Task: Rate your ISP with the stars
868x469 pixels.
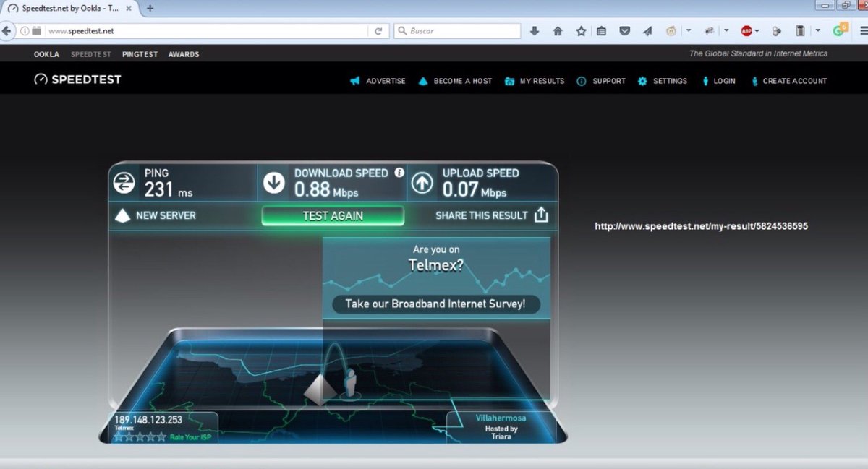Action: coord(140,436)
